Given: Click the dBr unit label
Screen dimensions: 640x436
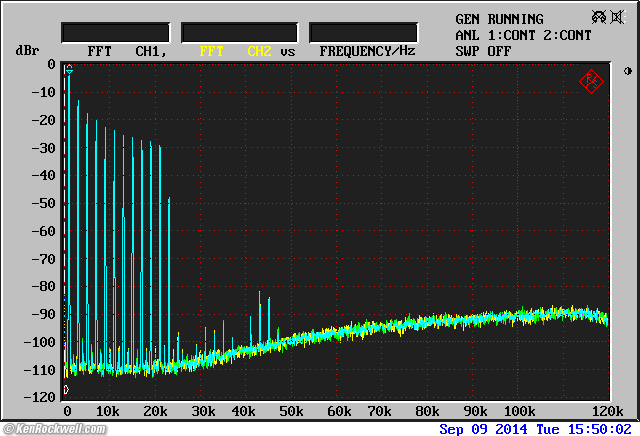Looking at the screenshot, I should pyautogui.click(x=26, y=50).
